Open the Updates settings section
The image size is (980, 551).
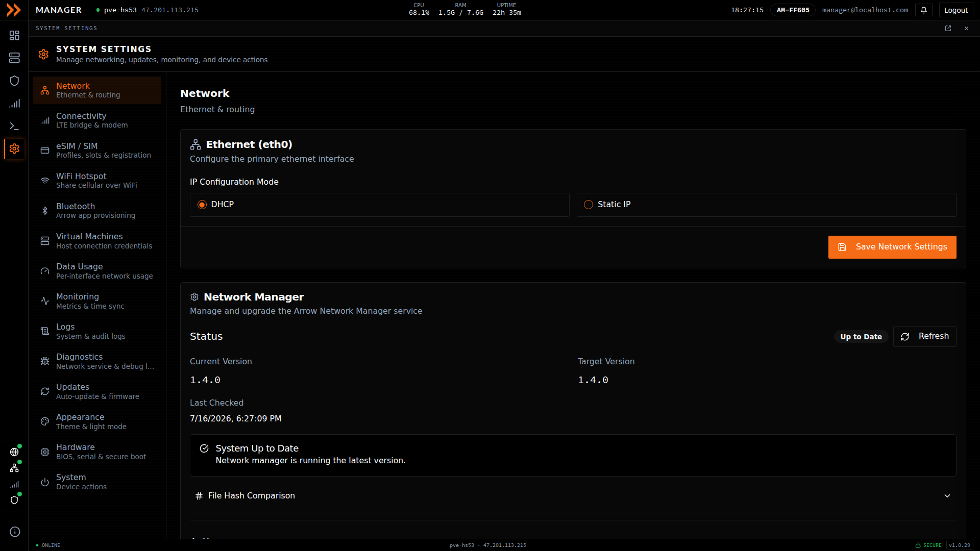[x=97, y=391]
